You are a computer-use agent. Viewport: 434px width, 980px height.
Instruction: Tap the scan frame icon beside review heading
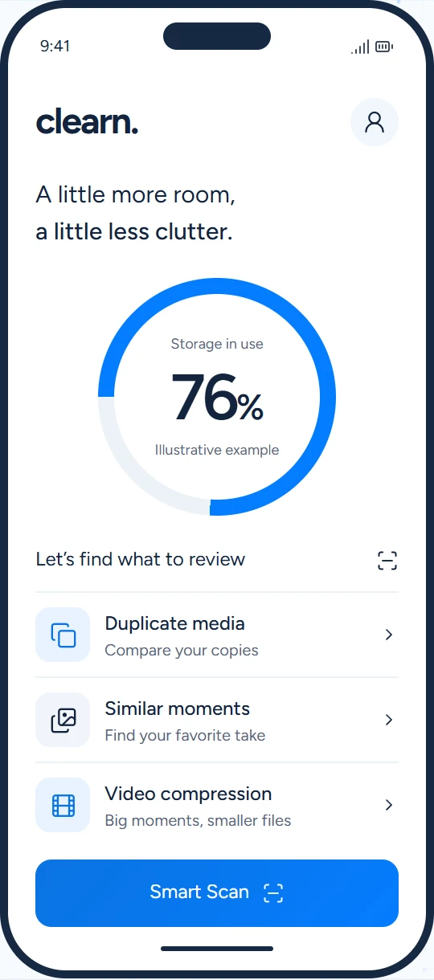click(x=387, y=561)
